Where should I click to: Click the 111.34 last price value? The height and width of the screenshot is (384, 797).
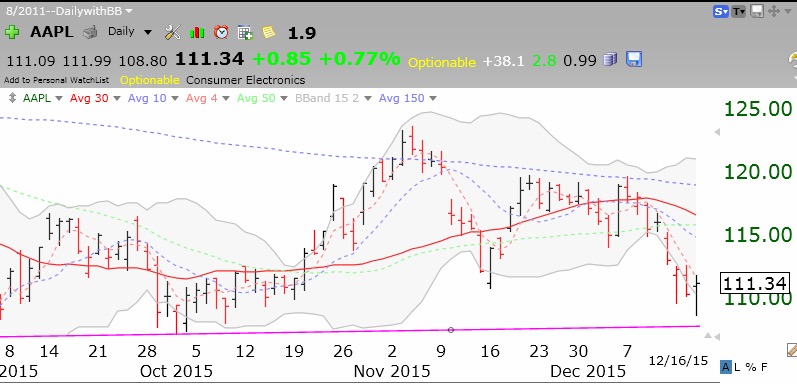tap(209, 60)
